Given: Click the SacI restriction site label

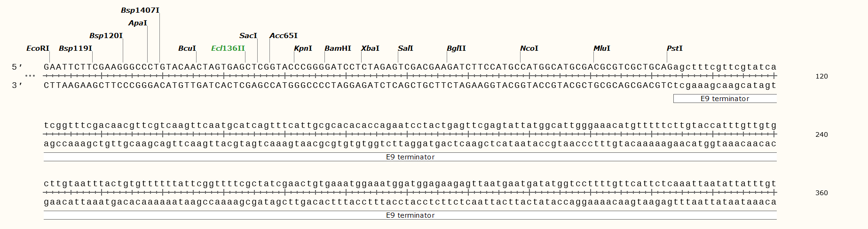Looking at the screenshot, I should (248, 36).
